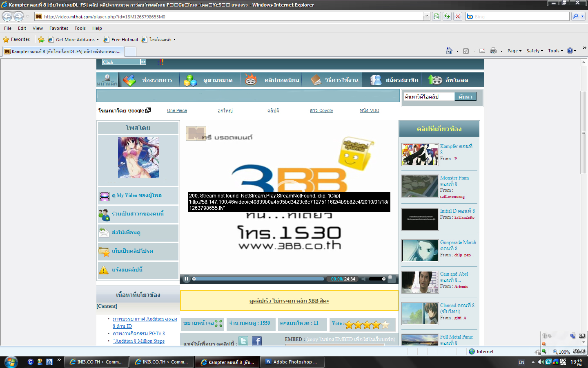Open the Favorites menu
The height and width of the screenshot is (368, 588).
click(59, 28)
